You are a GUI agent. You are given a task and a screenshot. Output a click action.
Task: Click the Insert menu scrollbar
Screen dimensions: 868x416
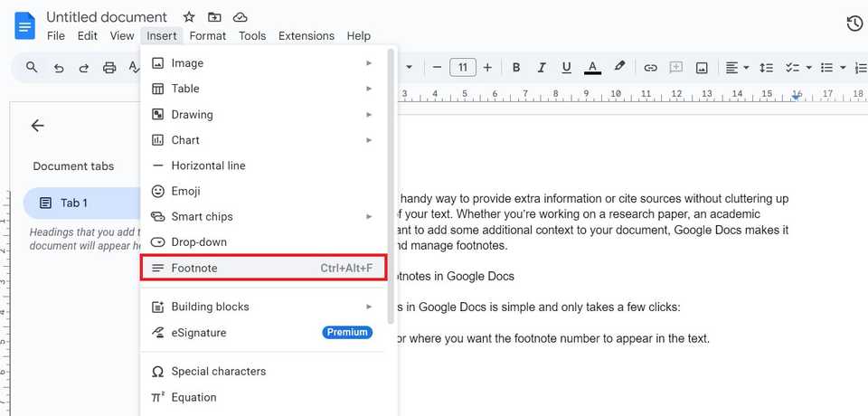[391, 185]
